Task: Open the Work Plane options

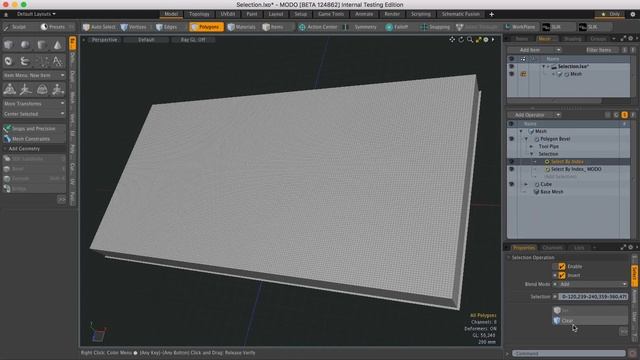Action: coord(520,27)
